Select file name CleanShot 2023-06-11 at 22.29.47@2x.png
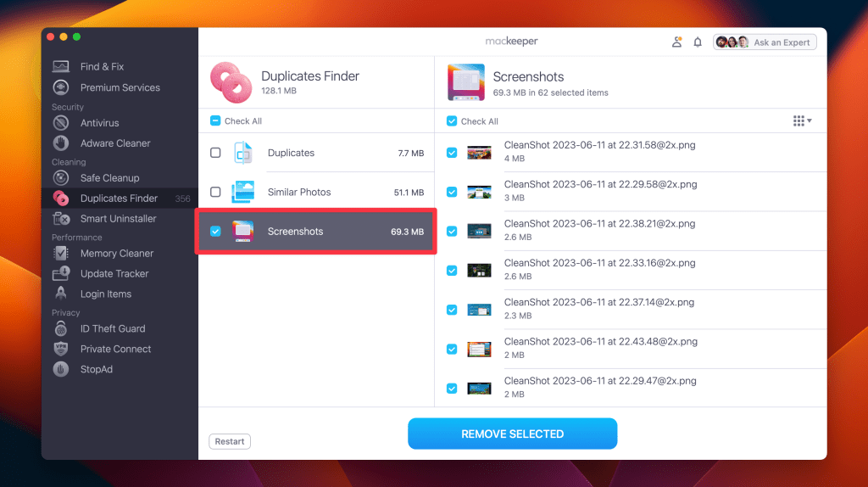Viewport: 868px width, 487px height. point(600,381)
